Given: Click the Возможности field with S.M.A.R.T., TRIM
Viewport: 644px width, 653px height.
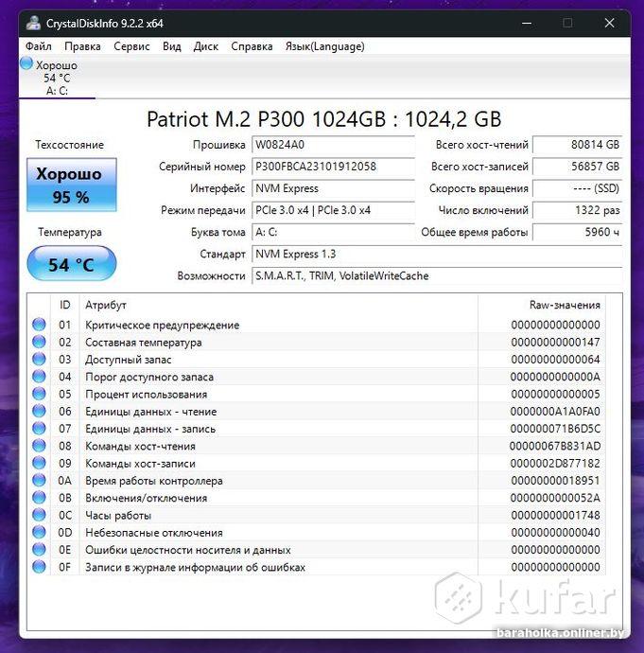Looking at the screenshot, I should pos(437,275).
